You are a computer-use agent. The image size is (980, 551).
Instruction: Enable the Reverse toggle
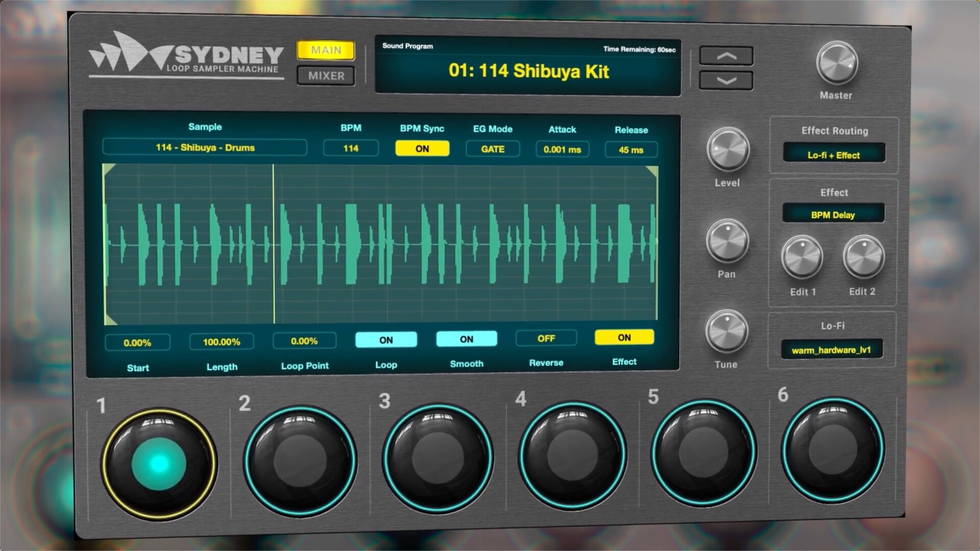coord(546,338)
